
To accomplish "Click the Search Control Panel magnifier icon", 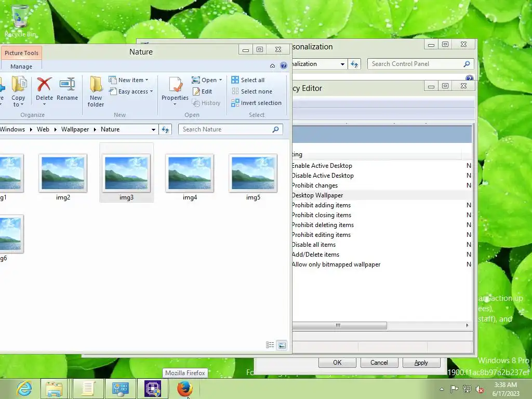I will point(467,64).
